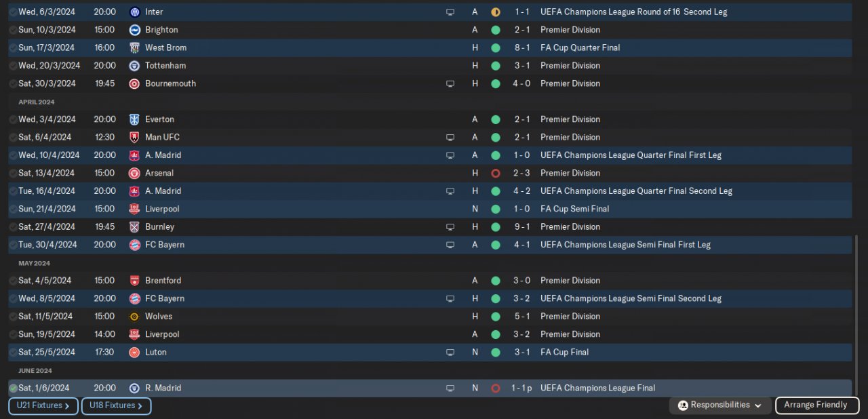Click 'Premier Division' text on Tottenham row
This screenshot has height=419, width=868.
570,66
